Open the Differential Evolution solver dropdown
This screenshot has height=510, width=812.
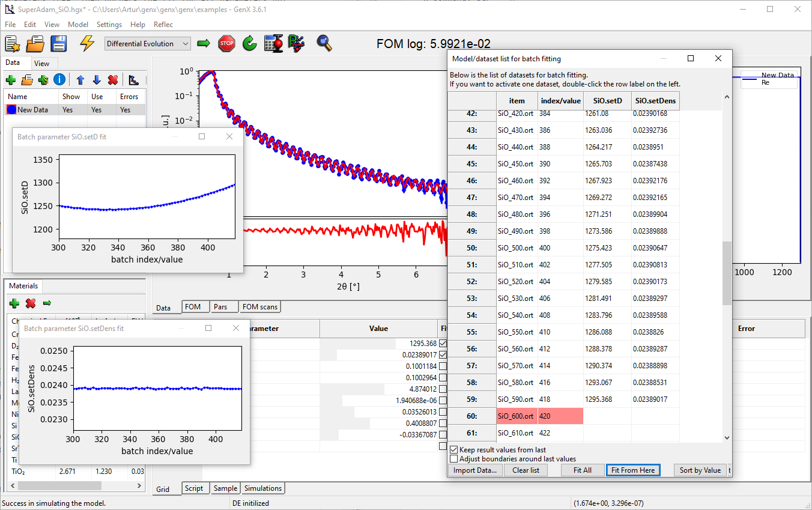[147, 44]
